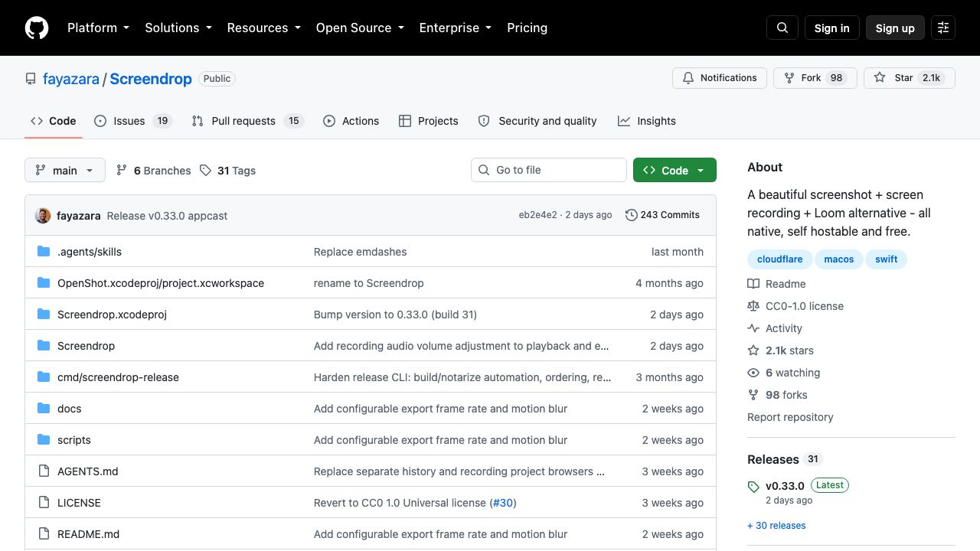This screenshot has width=980, height=551.
Task: Enable Notifications for this repository
Action: click(x=720, y=78)
